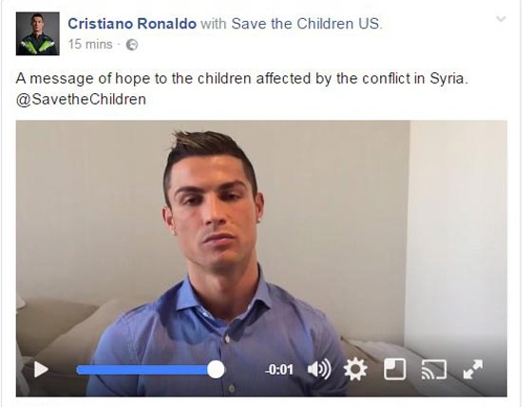
Task: Click the -0:01 remaining time display
Action: (279, 370)
